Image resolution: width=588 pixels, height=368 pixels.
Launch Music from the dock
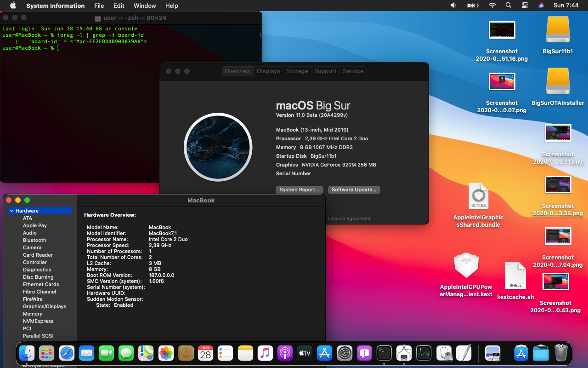[x=265, y=353]
